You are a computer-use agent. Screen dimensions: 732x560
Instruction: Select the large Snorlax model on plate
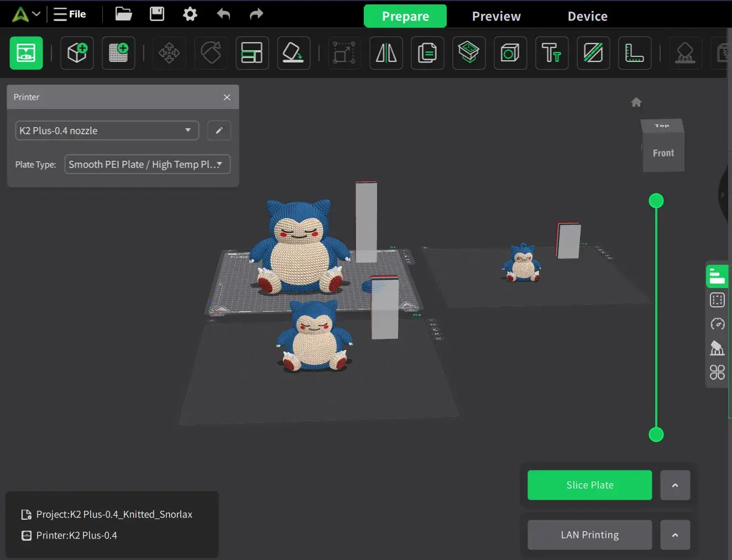299,247
